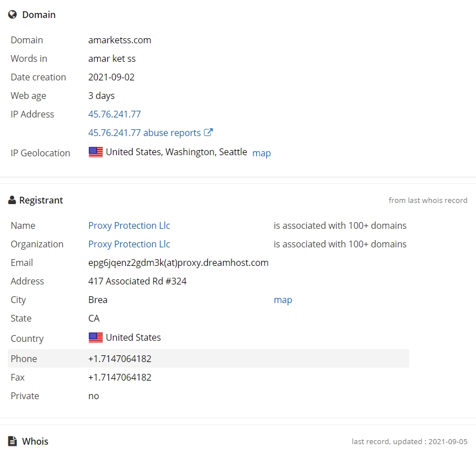Click the person icon next to Registrant

pos(12,200)
